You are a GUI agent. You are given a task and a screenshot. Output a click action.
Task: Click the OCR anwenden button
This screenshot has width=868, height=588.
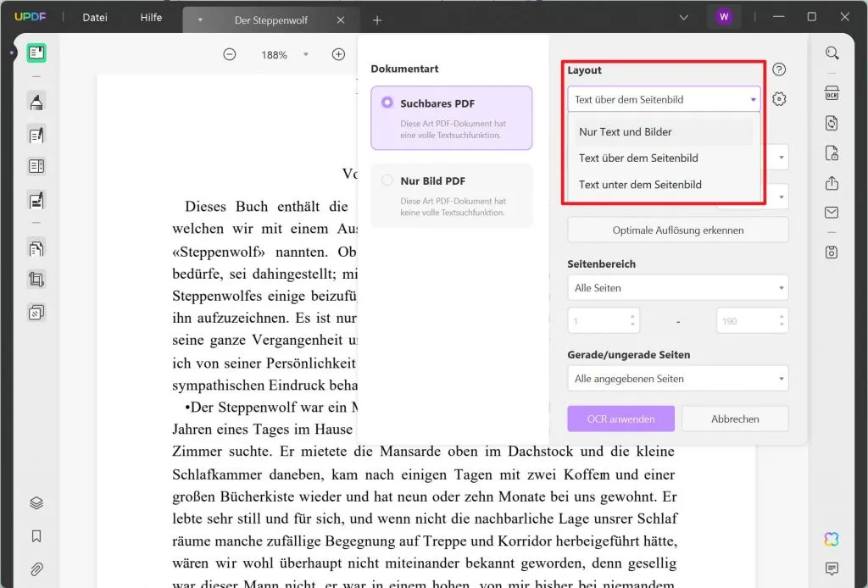click(620, 418)
